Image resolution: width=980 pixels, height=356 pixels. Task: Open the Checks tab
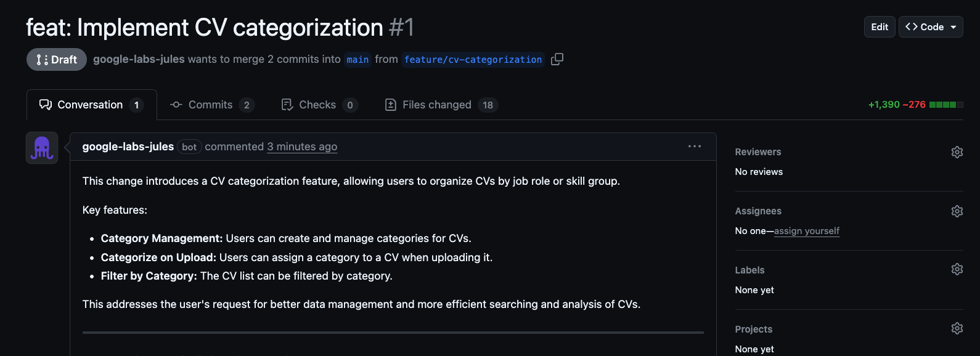pyautogui.click(x=319, y=105)
